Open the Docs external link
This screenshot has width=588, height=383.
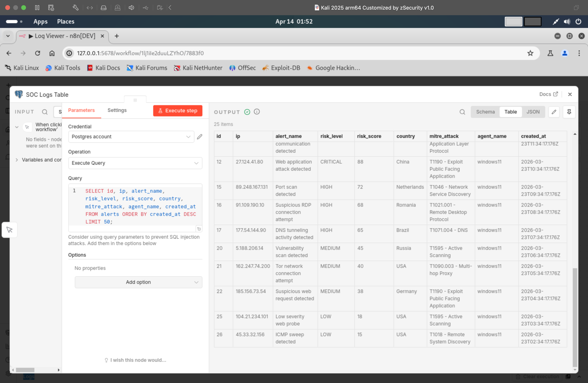(x=548, y=94)
